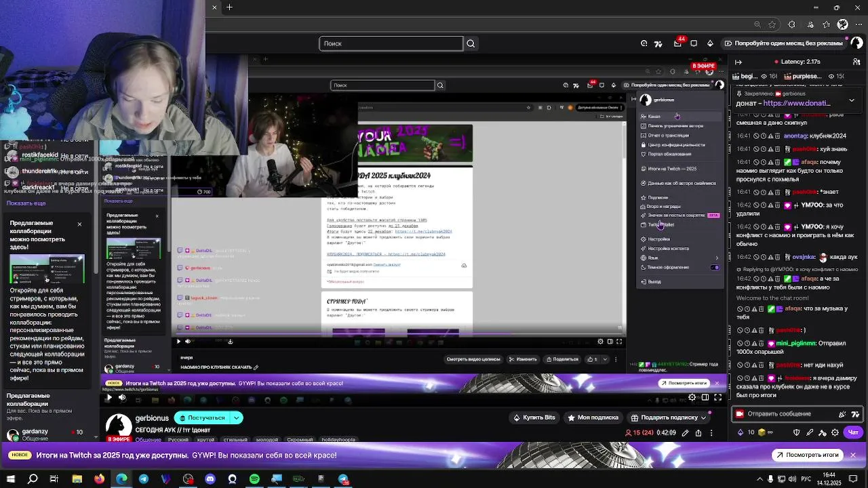Click the edit pencil next to stream uptime

click(685, 432)
